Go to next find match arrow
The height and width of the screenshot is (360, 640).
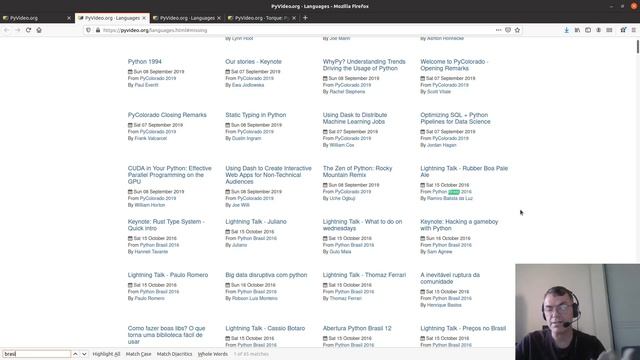click(x=84, y=354)
